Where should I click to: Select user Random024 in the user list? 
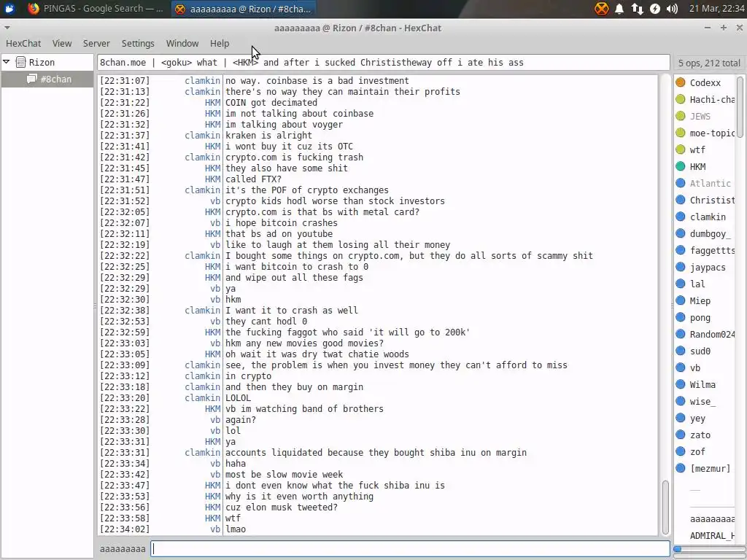click(712, 334)
